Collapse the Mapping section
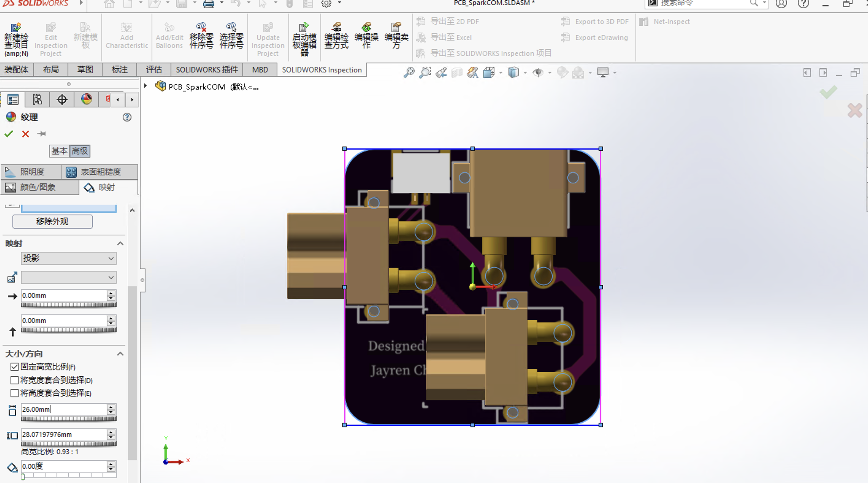This screenshot has height=483, width=868. (x=120, y=243)
